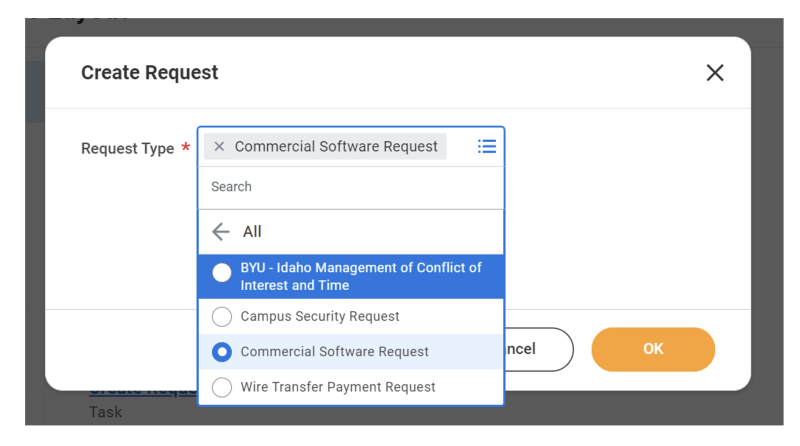800x446 pixels.
Task: Select the Campus Security Request option text
Action: (320, 317)
